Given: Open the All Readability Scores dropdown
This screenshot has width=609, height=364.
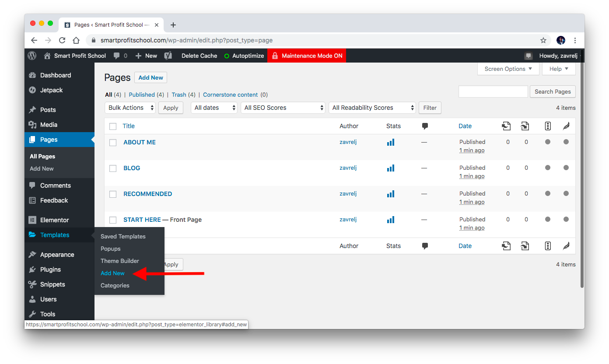Looking at the screenshot, I should click(372, 108).
